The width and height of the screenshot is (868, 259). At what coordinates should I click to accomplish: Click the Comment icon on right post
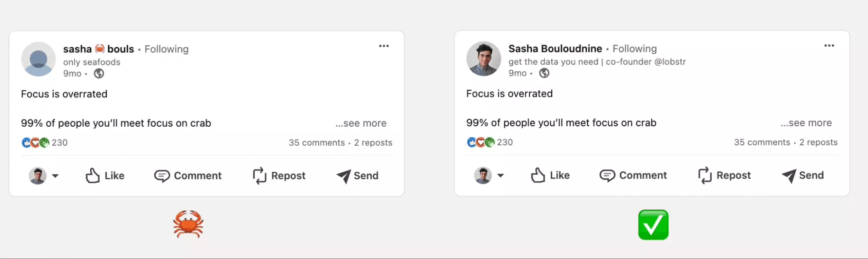[x=607, y=175]
